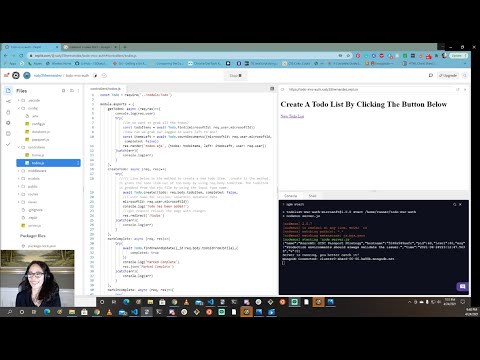Click the Stop button to halt the repl
Viewport: 480px width, 360px height.
pyautogui.click(x=235, y=76)
